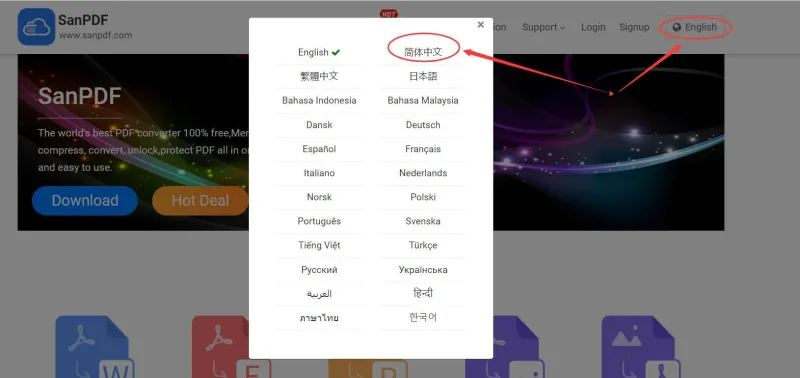Close the language dialog with the X
This screenshot has height=378, width=800.
coord(480,24)
